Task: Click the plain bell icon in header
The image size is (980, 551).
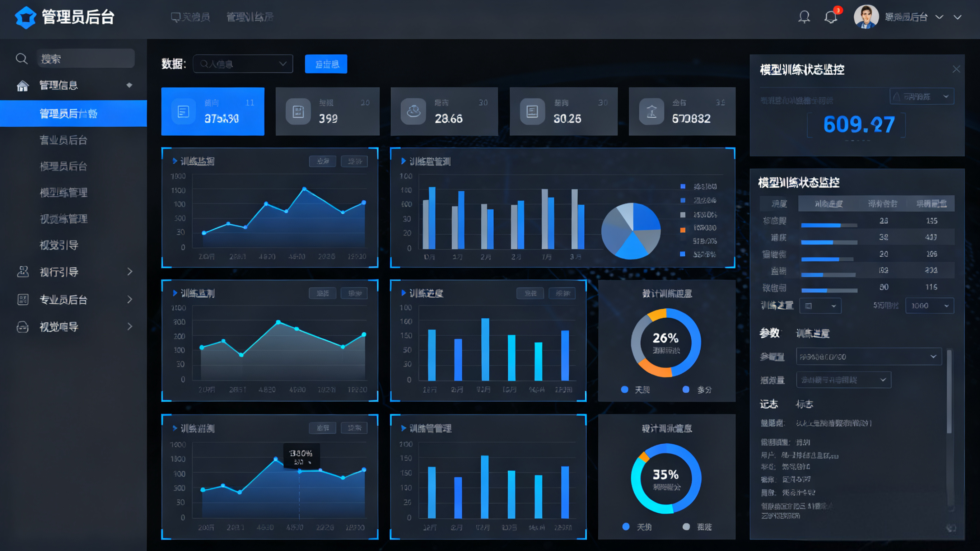Action: pyautogui.click(x=804, y=17)
